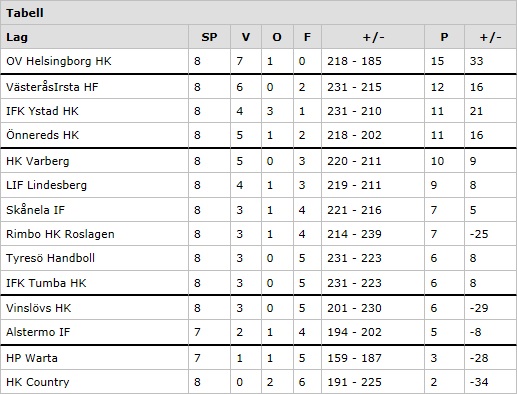Click the Tabell title heading
Viewport: 517px width, 394px height.
click(x=25, y=13)
